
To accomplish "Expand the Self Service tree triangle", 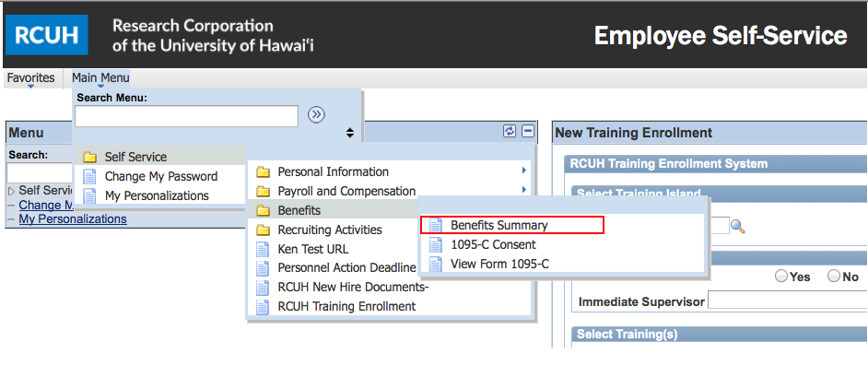I will point(12,191).
